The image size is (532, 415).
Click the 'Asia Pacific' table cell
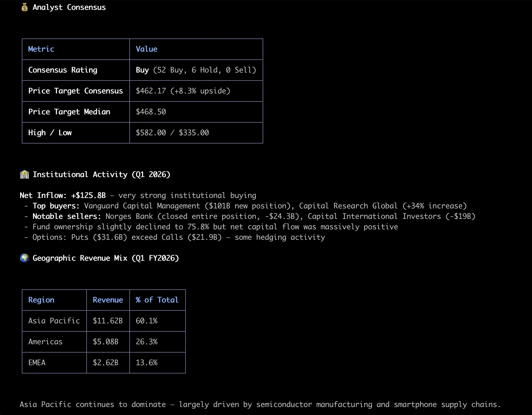54,321
